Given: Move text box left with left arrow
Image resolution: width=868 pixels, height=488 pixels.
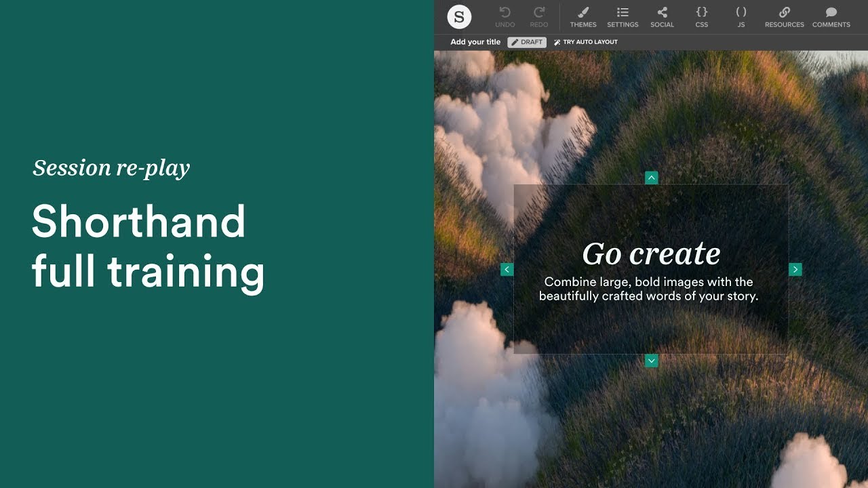Looking at the screenshot, I should click(507, 269).
